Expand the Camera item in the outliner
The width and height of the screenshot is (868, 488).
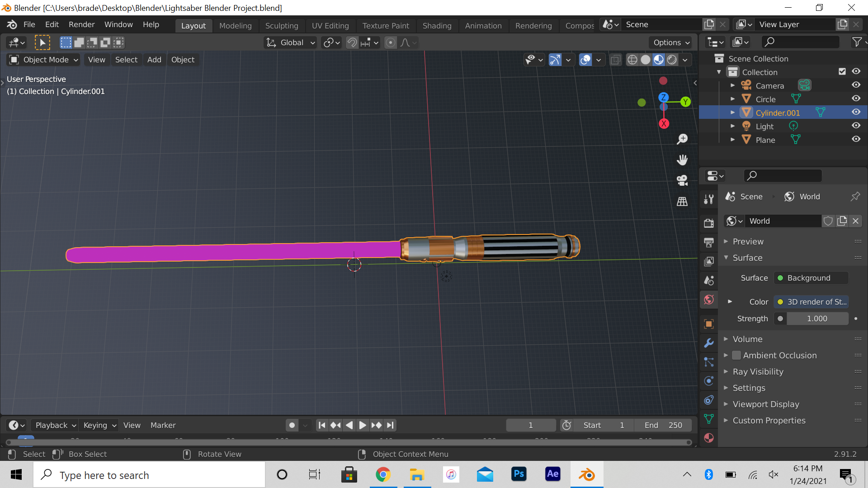point(733,85)
